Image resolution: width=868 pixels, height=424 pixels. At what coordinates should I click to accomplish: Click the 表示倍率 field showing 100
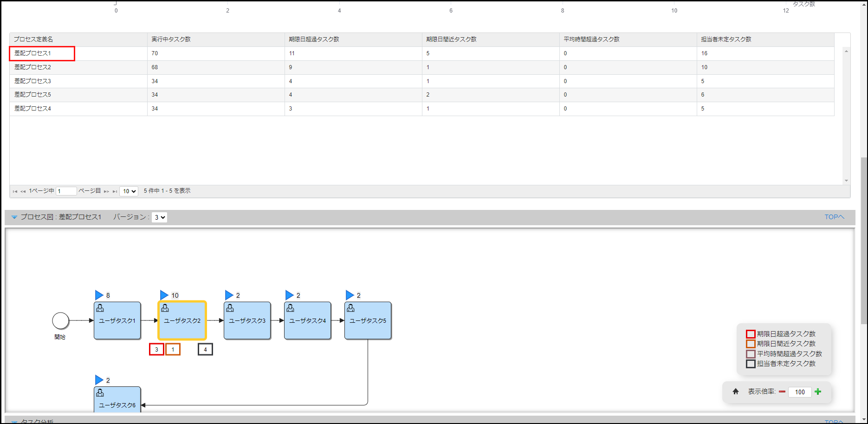[x=800, y=392]
